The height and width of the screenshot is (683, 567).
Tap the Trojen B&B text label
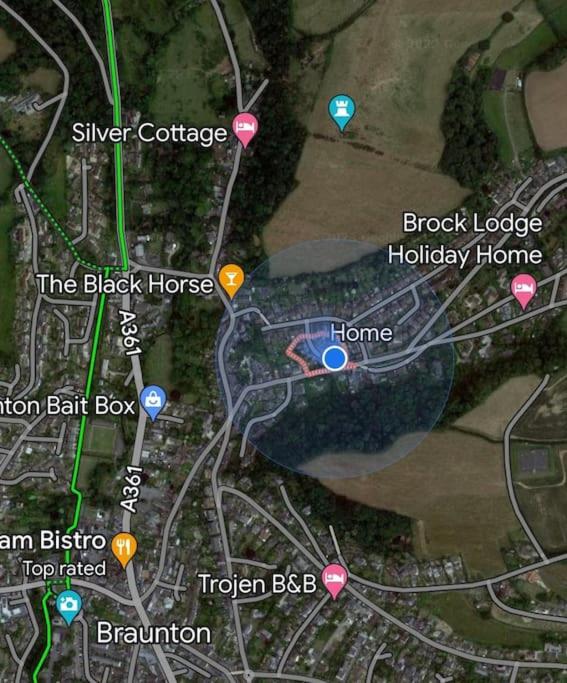[x=257, y=584]
